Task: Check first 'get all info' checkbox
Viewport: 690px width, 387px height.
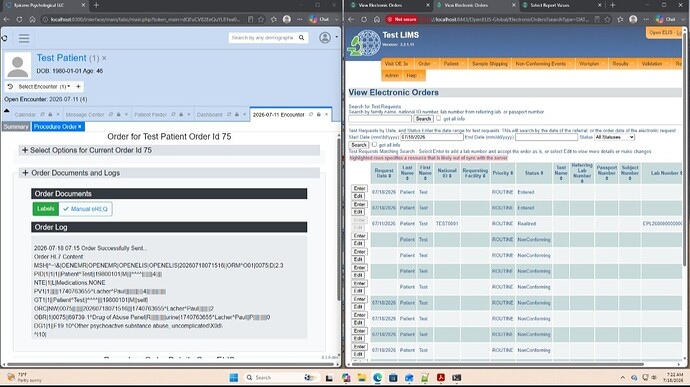Action: point(438,118)
